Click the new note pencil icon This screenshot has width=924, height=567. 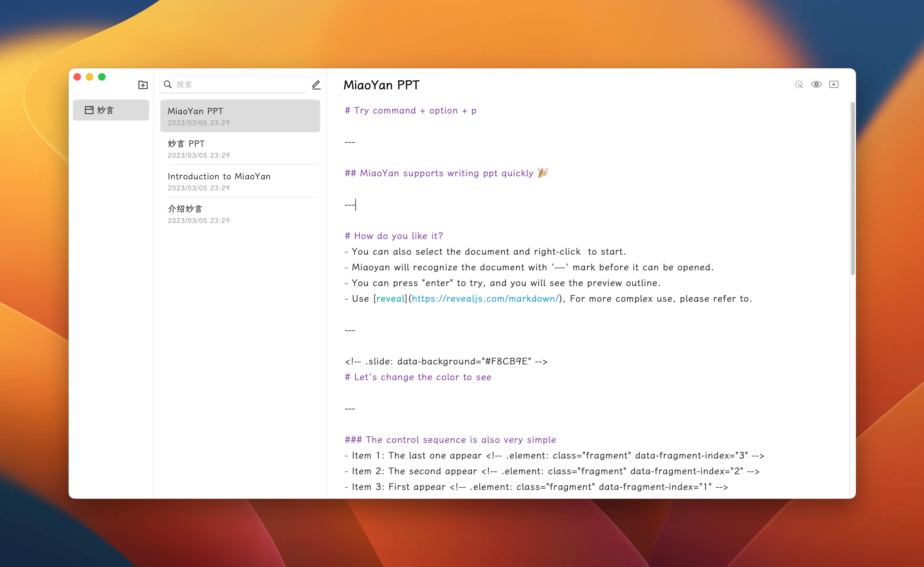pos(316,85)
